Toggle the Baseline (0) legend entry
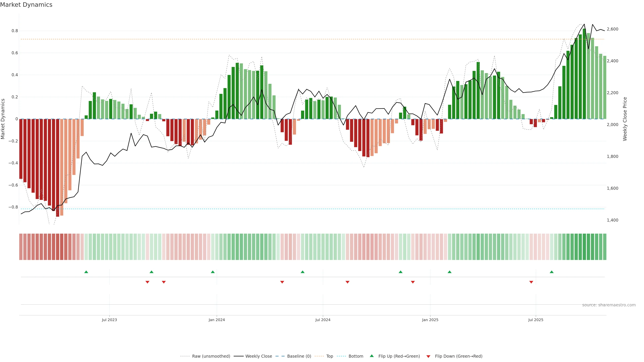 (x=299, y=356)
